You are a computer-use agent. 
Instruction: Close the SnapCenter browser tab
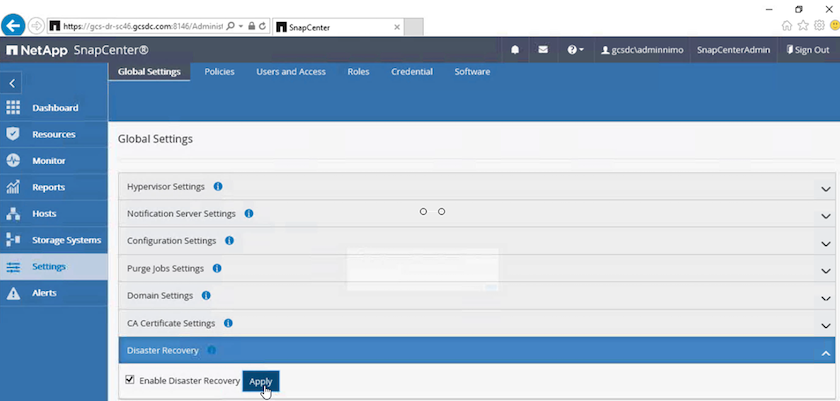pos(397,27)
